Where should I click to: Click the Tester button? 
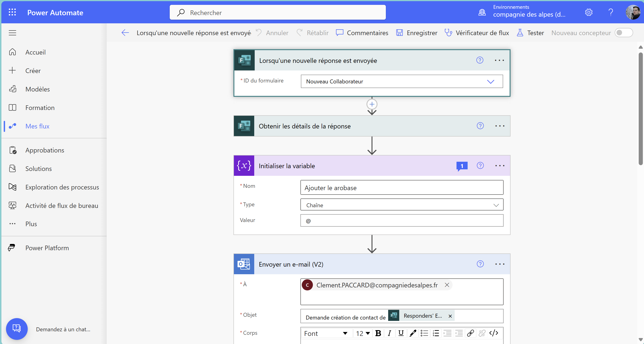pyautogui.click(x=530, y=33)
